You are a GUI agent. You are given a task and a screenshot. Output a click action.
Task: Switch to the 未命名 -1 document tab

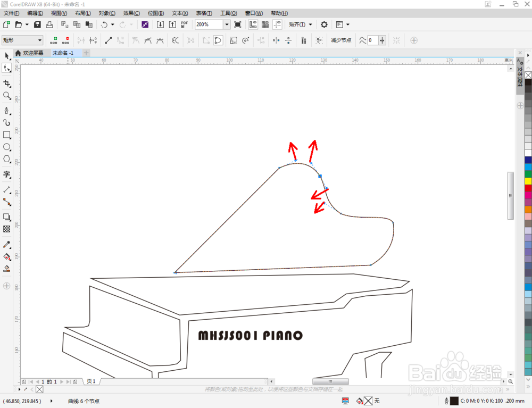tap(63, 53)
